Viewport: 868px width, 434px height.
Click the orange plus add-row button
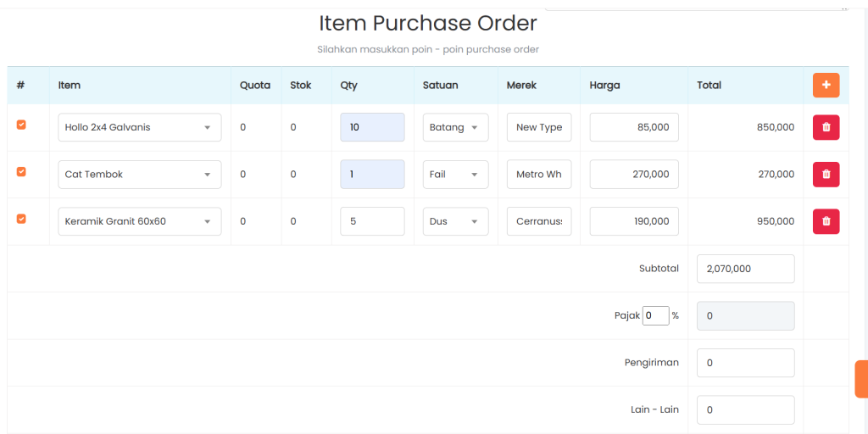826,85
